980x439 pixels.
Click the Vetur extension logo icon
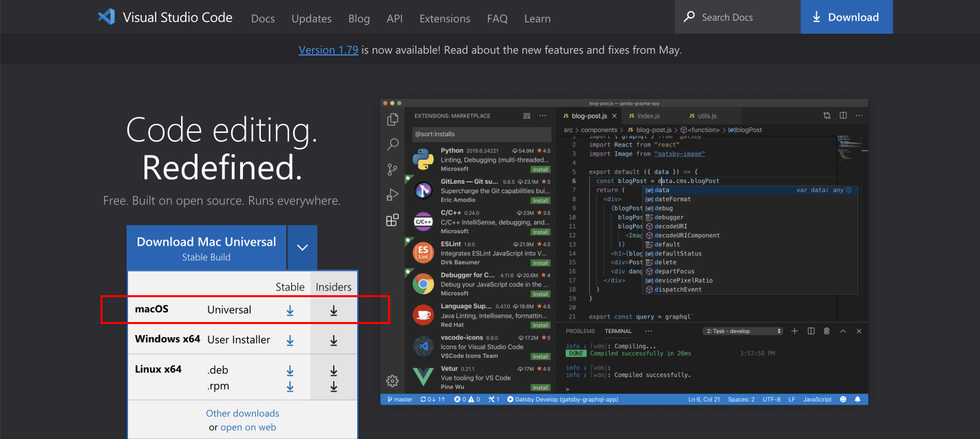pyautogui.click(x=423, y=377)
